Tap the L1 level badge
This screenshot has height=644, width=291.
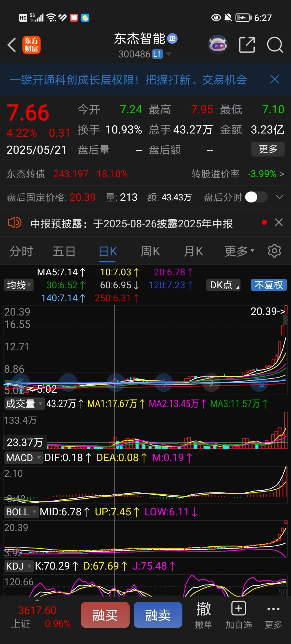157,54
